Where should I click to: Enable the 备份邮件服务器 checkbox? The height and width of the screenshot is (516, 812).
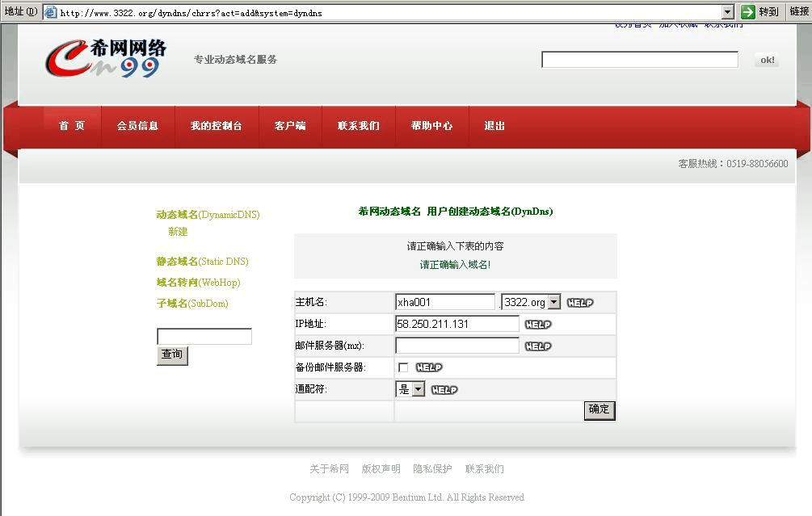tap(403, 367)
